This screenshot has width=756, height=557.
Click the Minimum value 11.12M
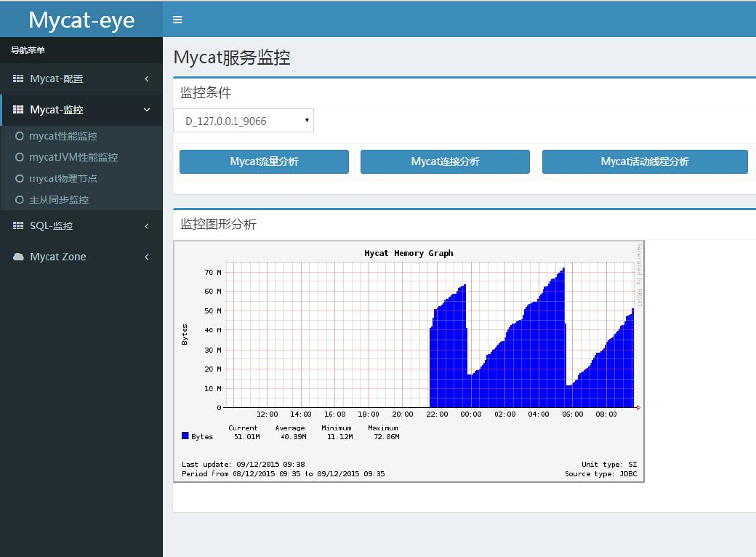(340, 437)
